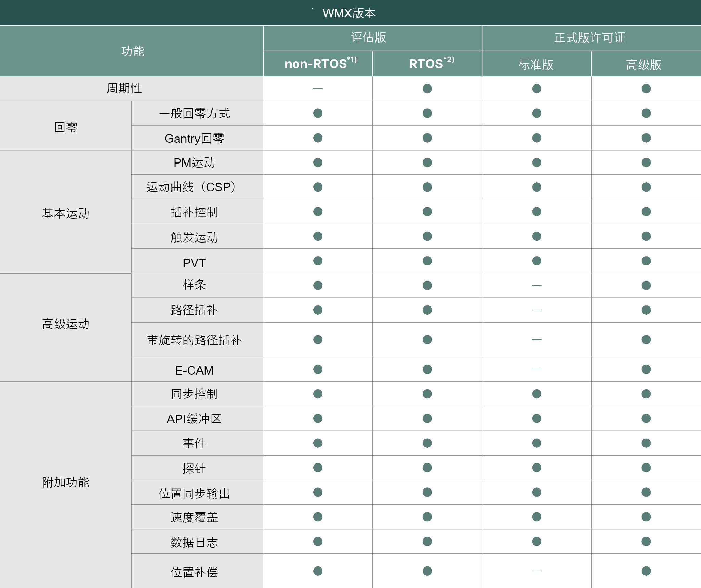The height and width of the screenshot is (588, 701).
Task: Click the 评估版 header cell
Action: pyautogui.click(x=372, y=38)
